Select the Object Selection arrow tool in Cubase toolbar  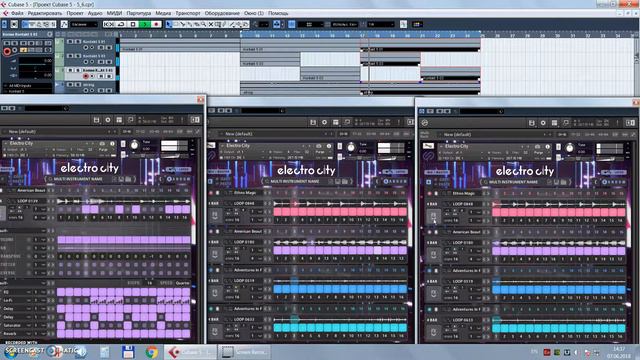tap(169, 24)
